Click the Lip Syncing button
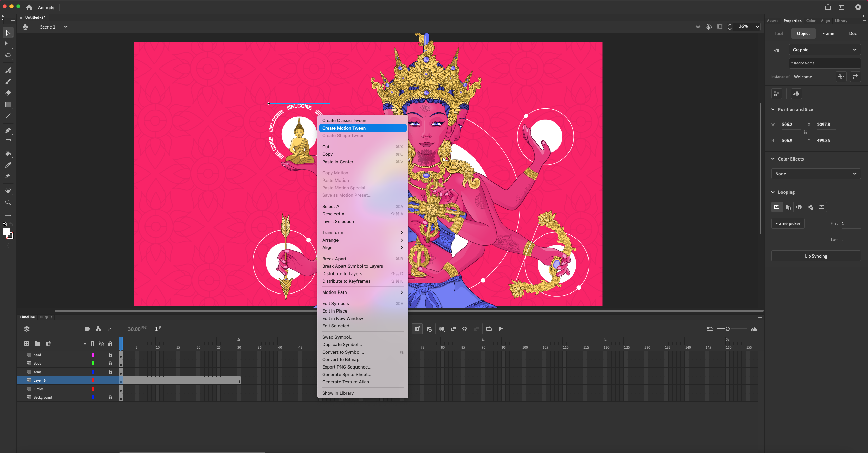This screenshot has height=453, width=868. pos(815,256)
